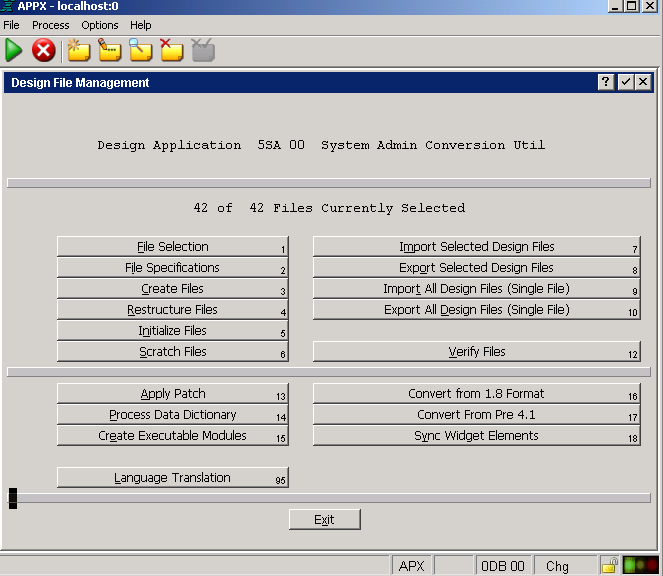The height and width of the screenshot is (576, 663).
Task: Click Create Executable Modules button
Action: [173, 436]
